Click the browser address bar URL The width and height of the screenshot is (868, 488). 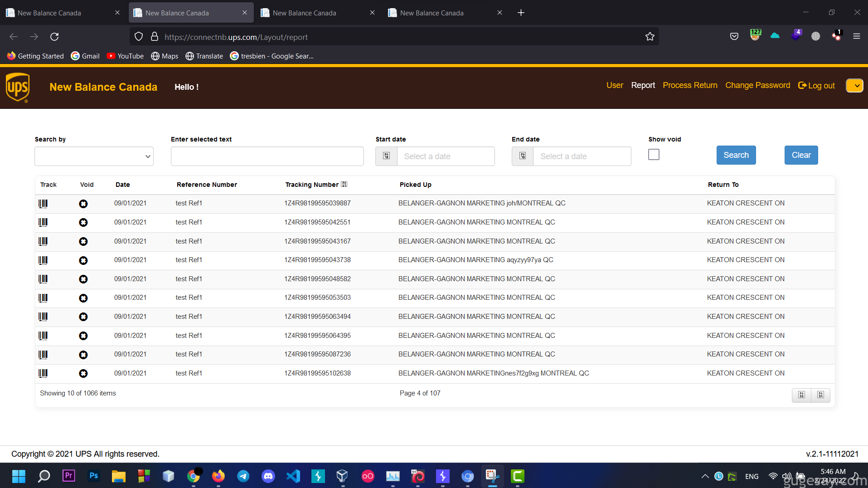[x=236, y=37]
